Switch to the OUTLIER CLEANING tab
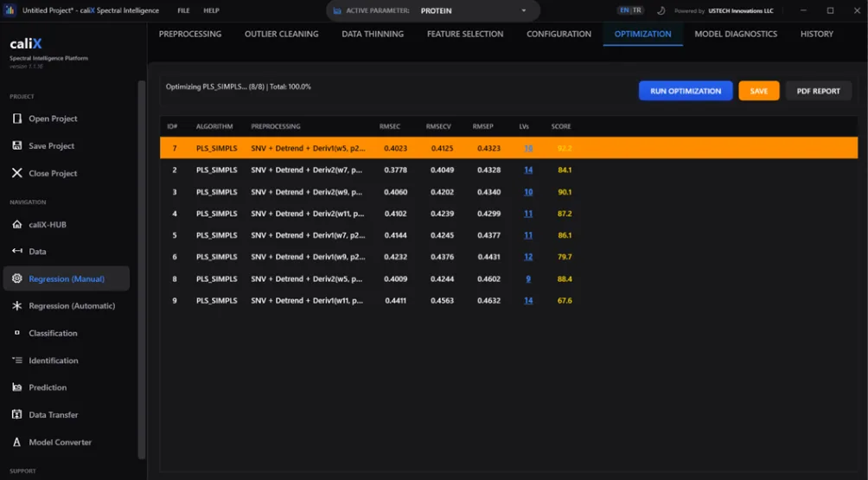The width and height of the screenshot is (868, 480). point(281,34)
